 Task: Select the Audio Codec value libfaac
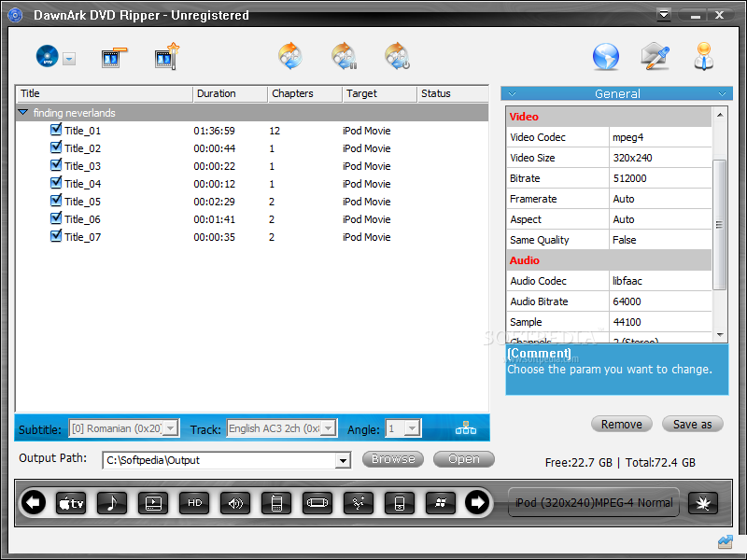(x=660, y=281)
